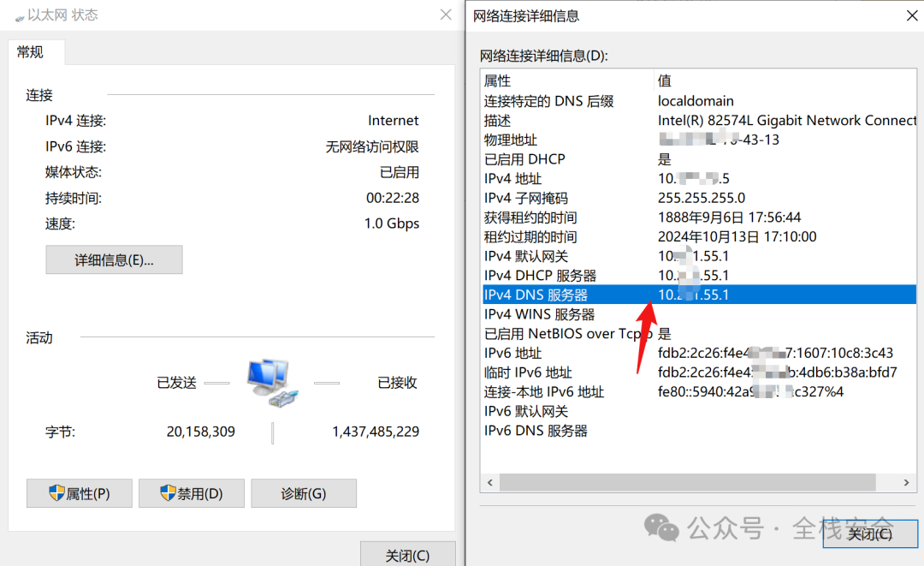Select the 描述 row
The width and height of the screenshot is (924, 566).
(x=699, y=120)
